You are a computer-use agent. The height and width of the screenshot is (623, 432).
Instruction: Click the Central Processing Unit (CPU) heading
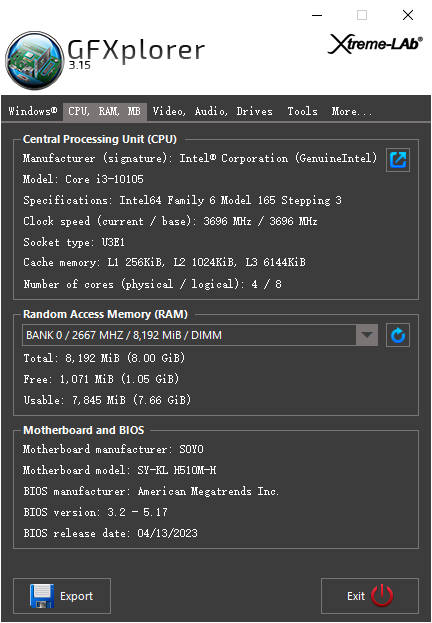click(100, 139)
